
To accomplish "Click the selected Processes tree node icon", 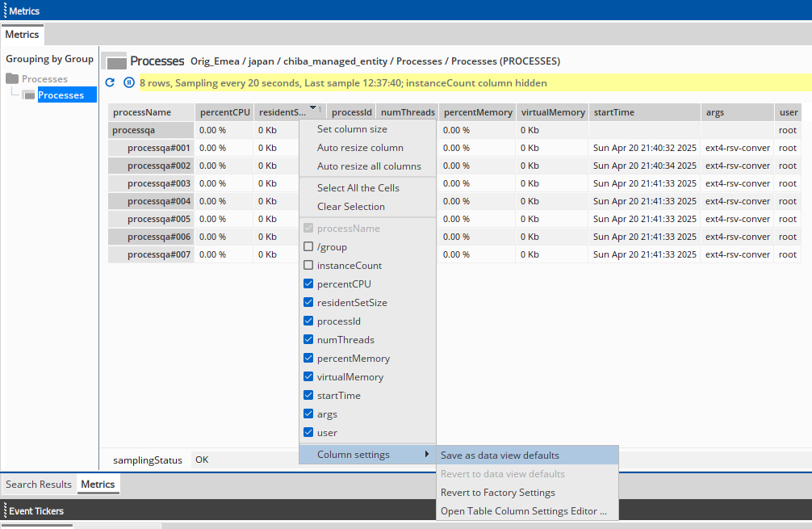I will (x=29, y=95).
